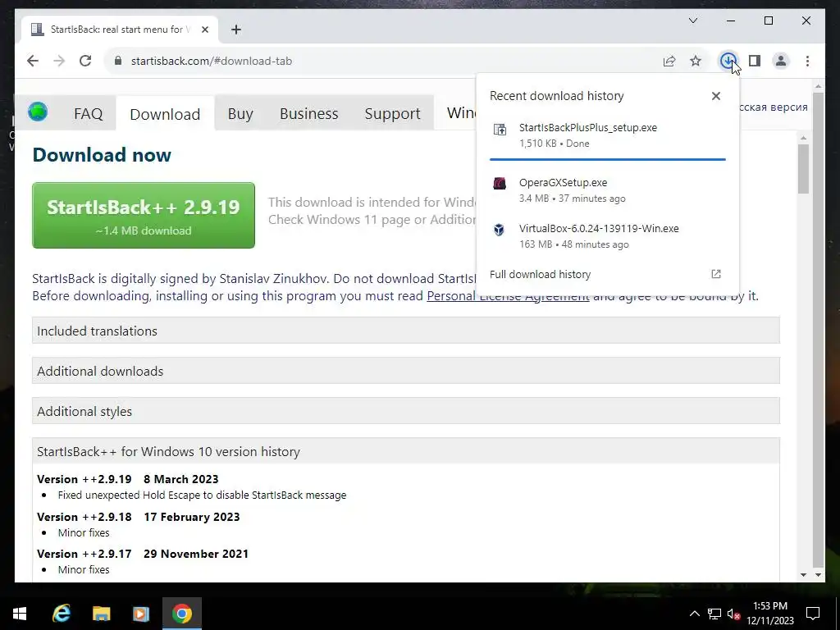This screenshot has width=840, height=630.
Task: Open the Support tab
Action: (x=393, y=113)
